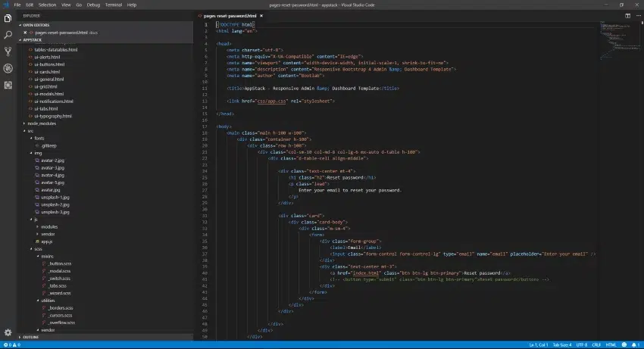This screenshot has width=644, height=349.
Task: Open unsplash-1.jpg image file
Action: (55, 197)
